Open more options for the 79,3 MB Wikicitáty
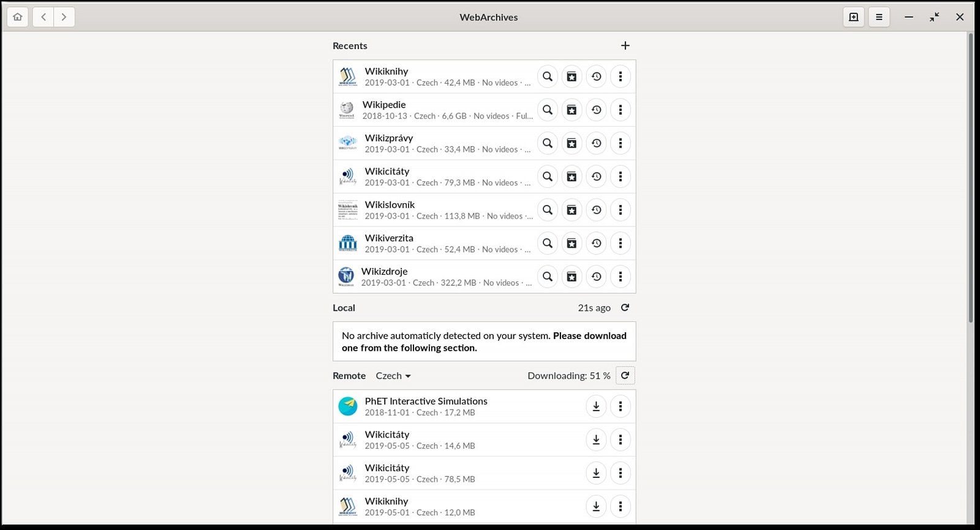This screenshot has height=530, width=980. (x=620, y=176)
